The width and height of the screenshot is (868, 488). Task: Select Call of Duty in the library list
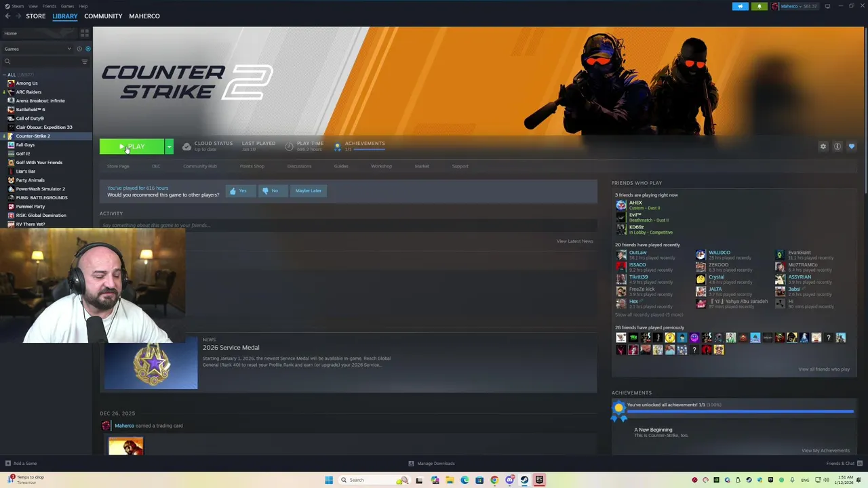pyautogui.click(x=30, y=119)
